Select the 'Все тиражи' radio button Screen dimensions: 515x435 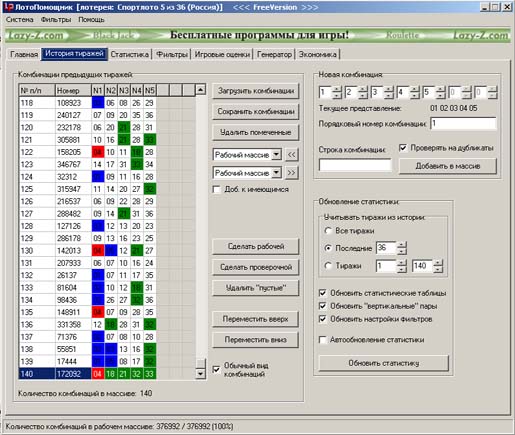328,231
